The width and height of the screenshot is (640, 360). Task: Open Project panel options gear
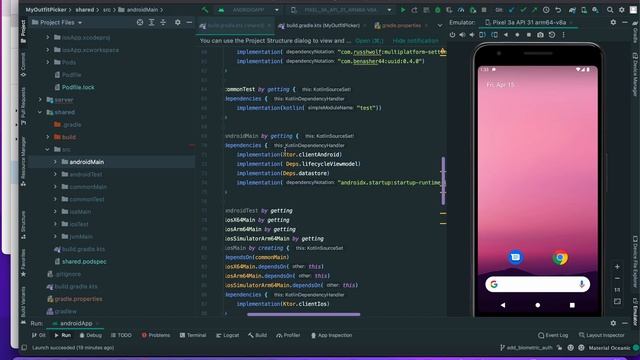(x=178, y=22)
